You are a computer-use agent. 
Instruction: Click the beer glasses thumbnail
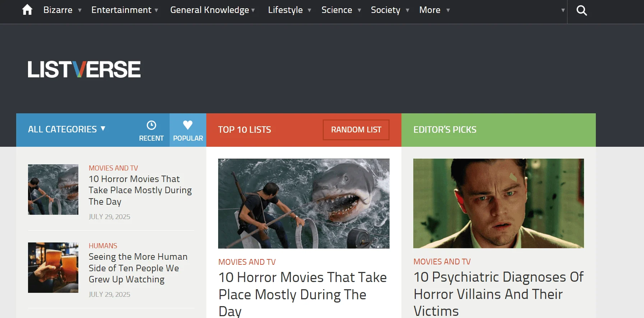pos(53,268)
